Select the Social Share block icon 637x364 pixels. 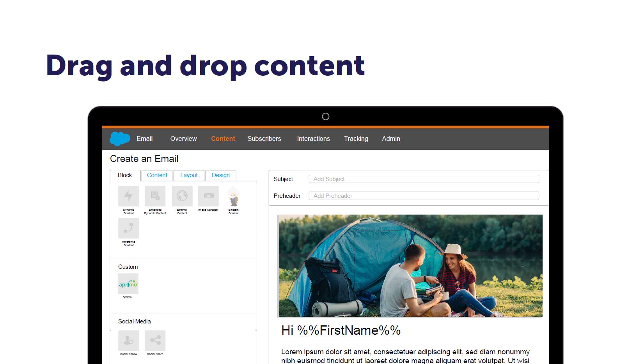pos(155,341)
